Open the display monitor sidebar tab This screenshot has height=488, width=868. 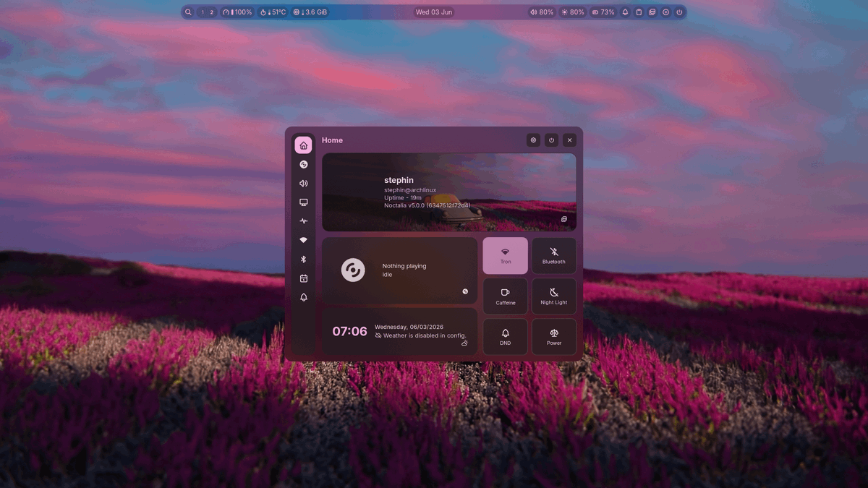click(x=304, y=202)
